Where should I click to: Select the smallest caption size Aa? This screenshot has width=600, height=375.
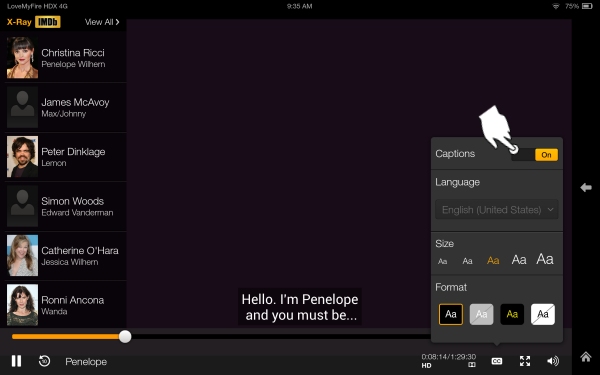(442, 261)
